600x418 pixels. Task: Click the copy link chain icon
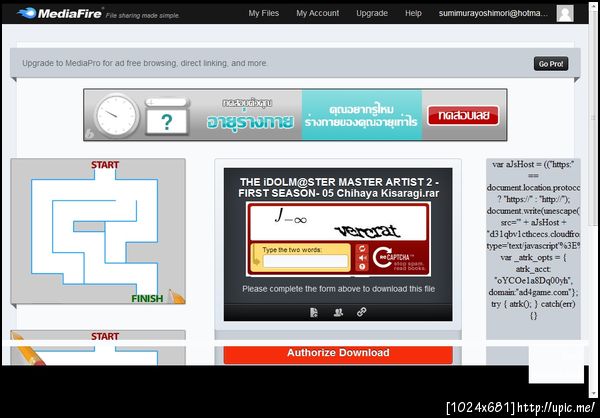(362, 312)
